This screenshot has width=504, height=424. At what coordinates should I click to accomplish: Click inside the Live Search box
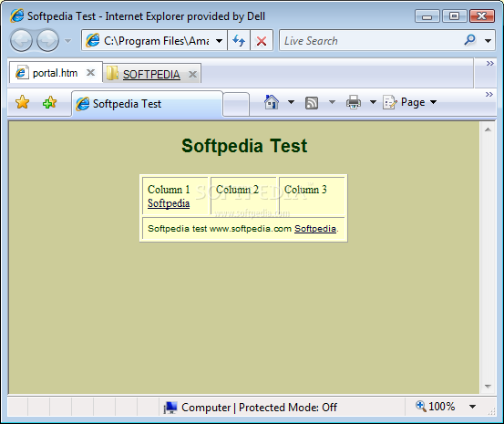click(371, 40)
